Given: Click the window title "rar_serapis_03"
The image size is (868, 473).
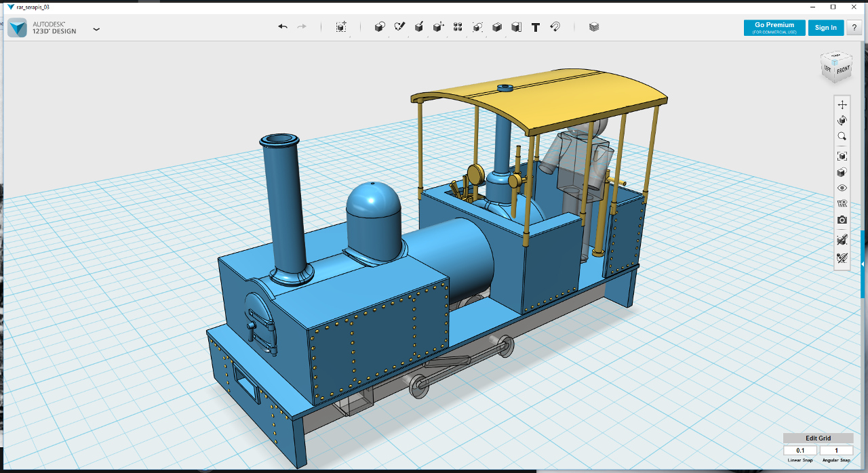Looking at the screenshot, I should coord(33,7).
